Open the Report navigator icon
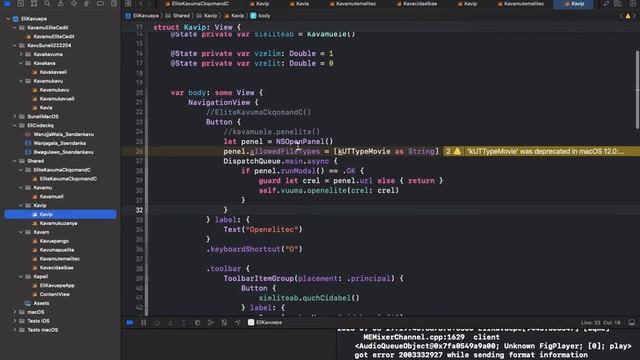 tap(114, 4)
